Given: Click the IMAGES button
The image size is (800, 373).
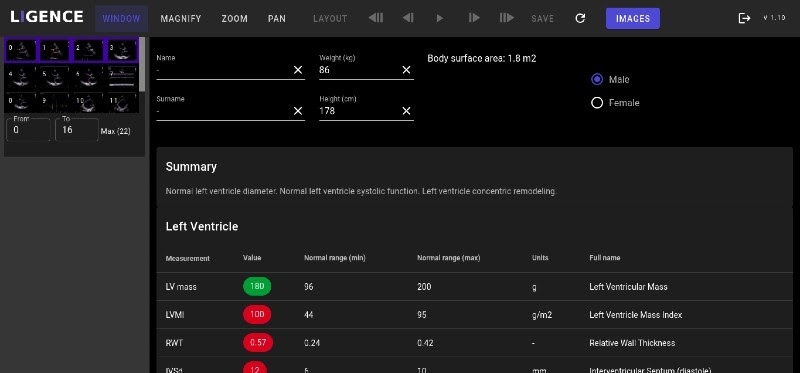Looking at the screenshot, I should 633,19.
